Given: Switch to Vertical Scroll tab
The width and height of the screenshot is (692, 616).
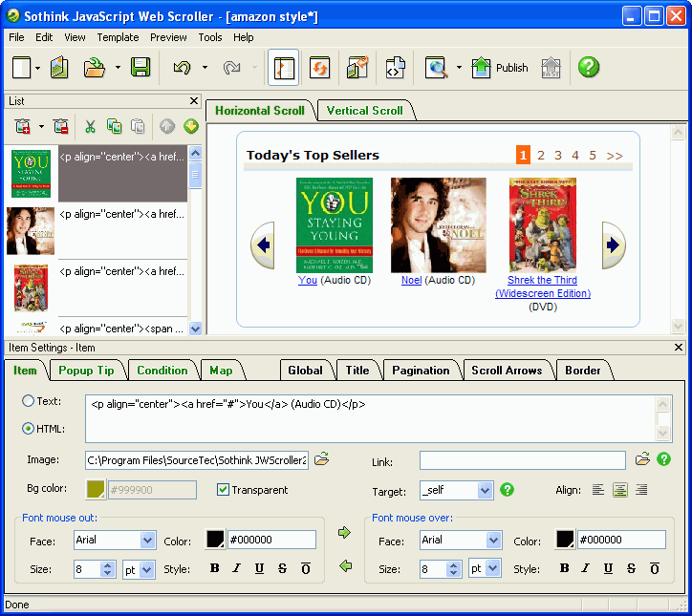Looking at the screenshot, I should click(x=364, y=110).
